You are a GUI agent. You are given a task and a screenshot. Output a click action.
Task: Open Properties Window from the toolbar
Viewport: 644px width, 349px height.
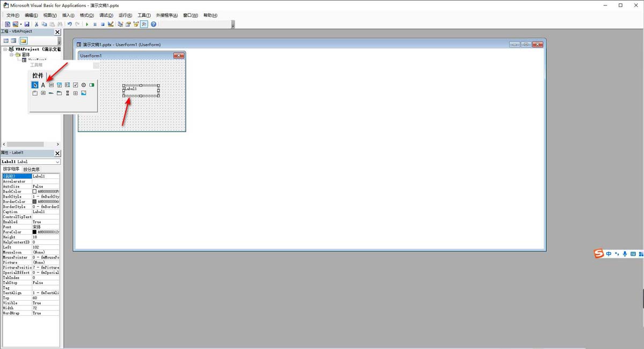click(128, 24)
